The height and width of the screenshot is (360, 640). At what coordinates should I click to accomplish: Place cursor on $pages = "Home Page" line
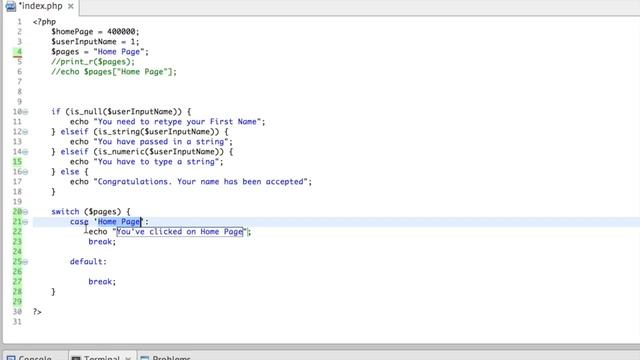coord(100,52)
